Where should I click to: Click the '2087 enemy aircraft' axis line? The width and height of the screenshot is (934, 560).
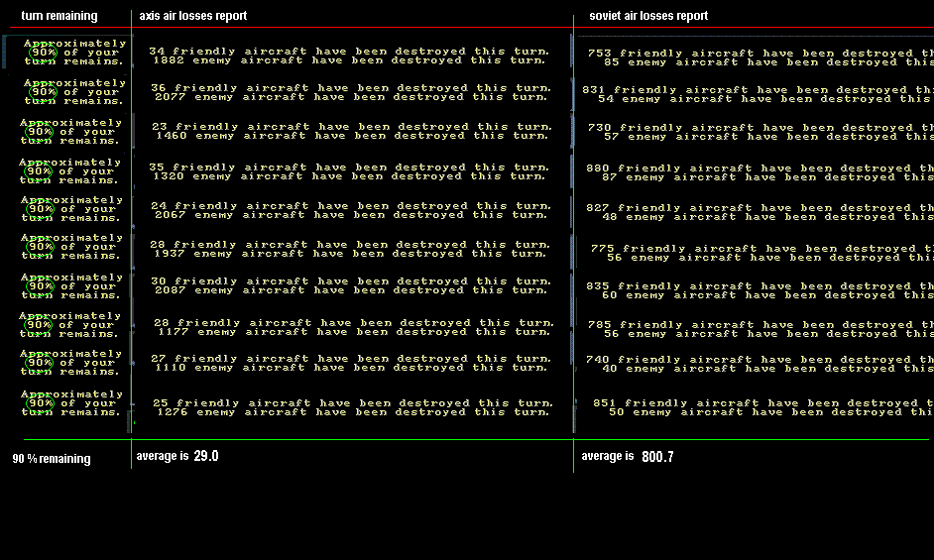pyautogui.click(x=351, y=290)
